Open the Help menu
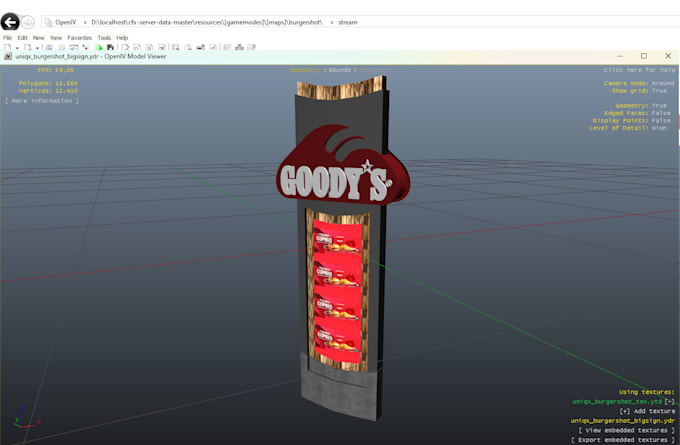This screenshot has width=680, height=445. (122, 38)
